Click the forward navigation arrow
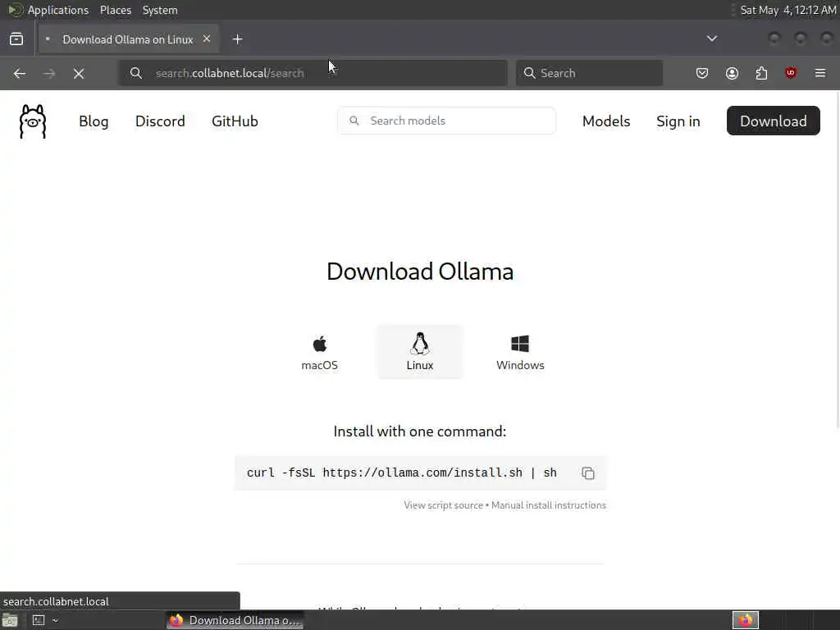The width and height of the screenshot is (840, 630). pyautogui.click(x=49, y=73)
